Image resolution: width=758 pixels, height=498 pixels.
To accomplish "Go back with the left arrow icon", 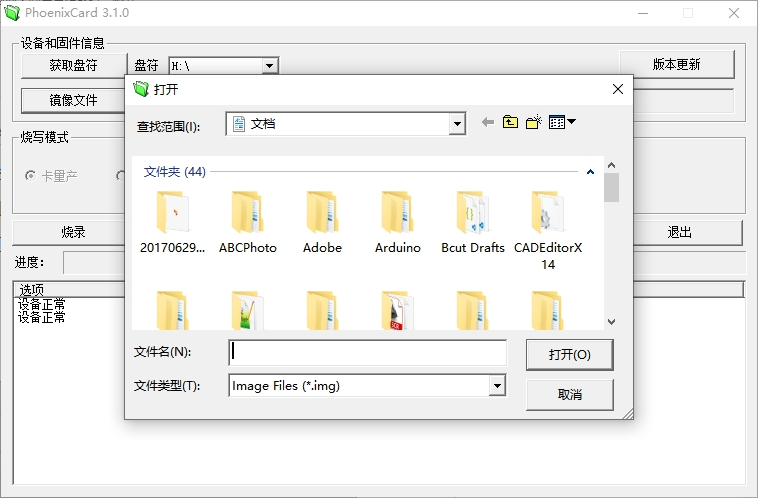I will coord(488,122).
